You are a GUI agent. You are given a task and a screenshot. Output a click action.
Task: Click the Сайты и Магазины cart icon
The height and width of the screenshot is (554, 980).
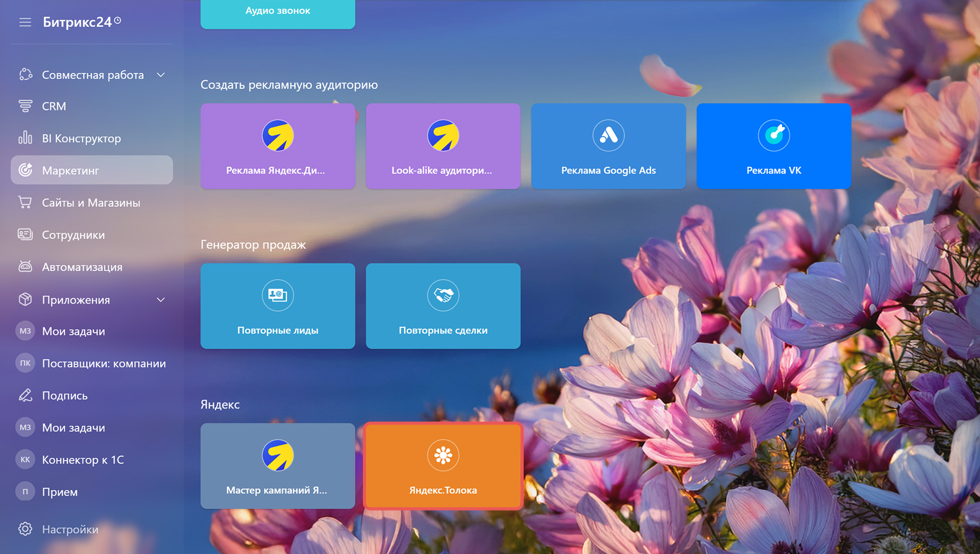[x=25, y=202]
